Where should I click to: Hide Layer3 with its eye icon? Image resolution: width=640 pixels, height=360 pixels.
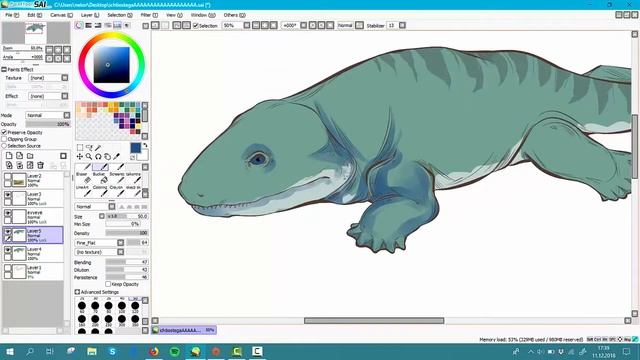point(8,195)
